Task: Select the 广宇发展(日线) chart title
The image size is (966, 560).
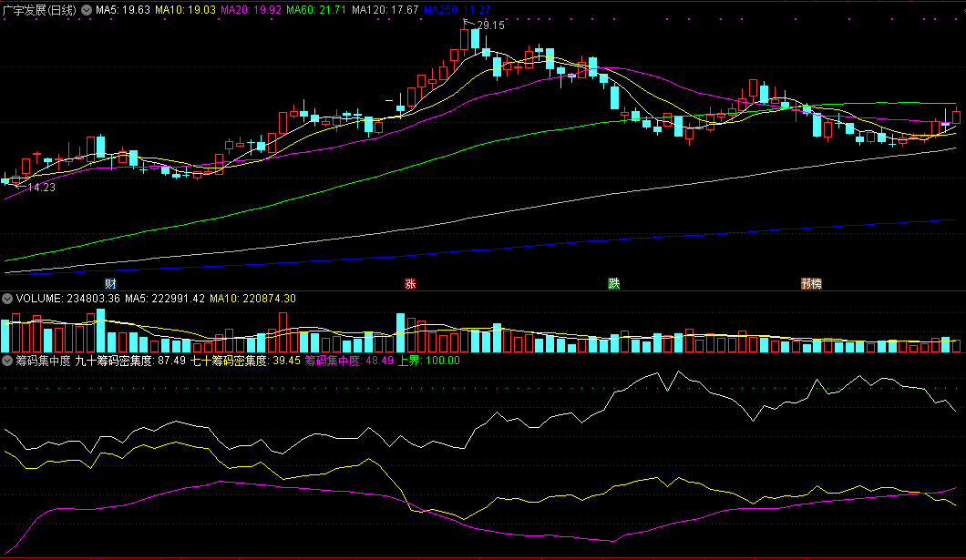Action: pyautogui.click(x=39, y=10)
